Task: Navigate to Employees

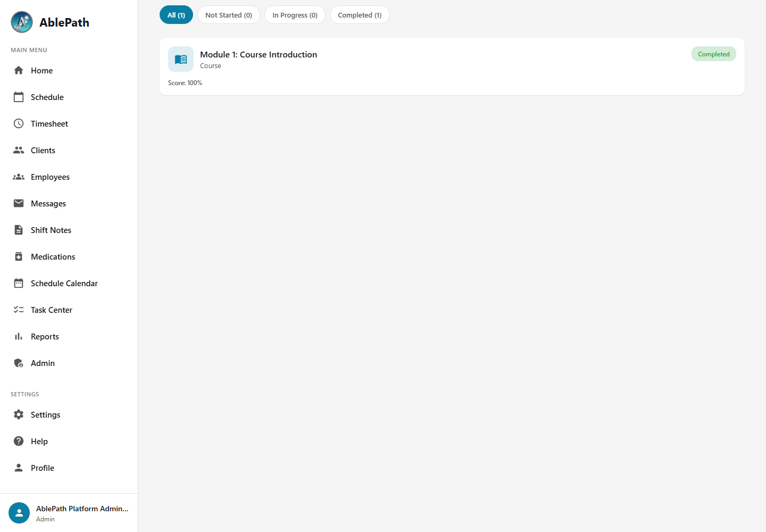Action: tap(69, 177)
